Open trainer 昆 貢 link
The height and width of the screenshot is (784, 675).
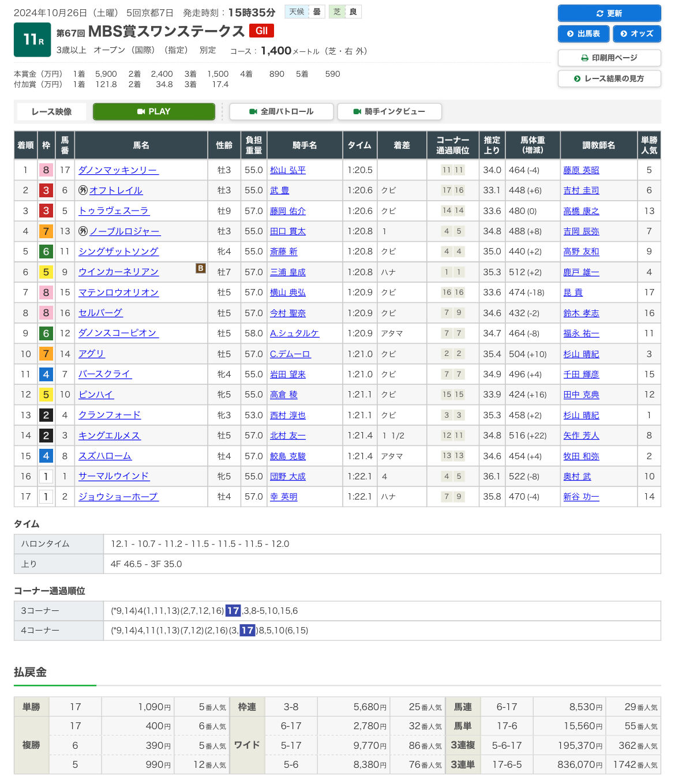point(573,292)
